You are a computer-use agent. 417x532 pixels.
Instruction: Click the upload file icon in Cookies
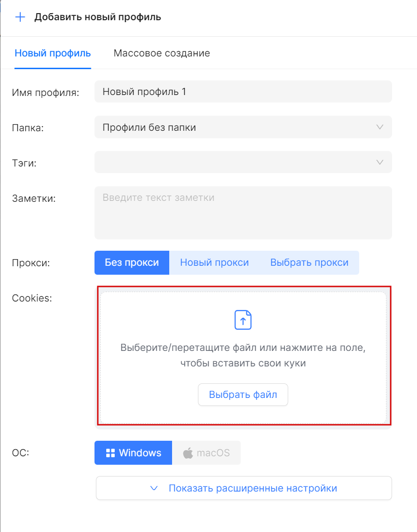click(x=243, y=320)
